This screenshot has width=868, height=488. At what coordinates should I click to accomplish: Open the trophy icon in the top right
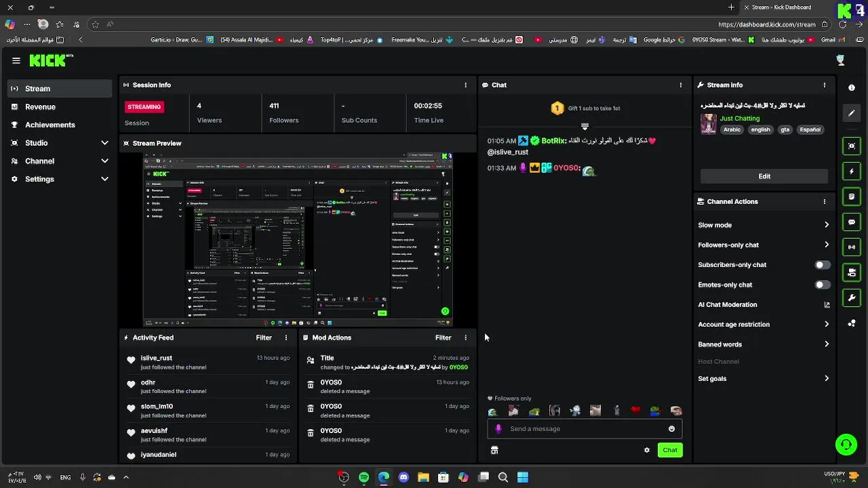[x=840, y=60]
